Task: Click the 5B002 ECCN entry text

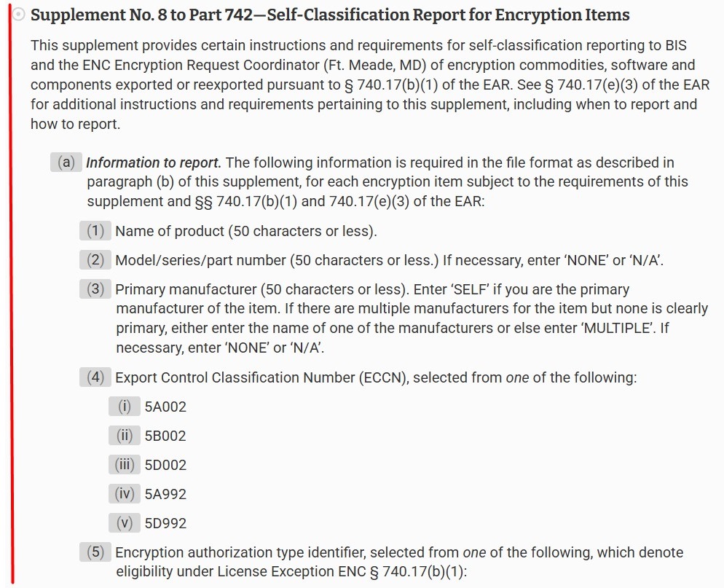Action: 165,436
